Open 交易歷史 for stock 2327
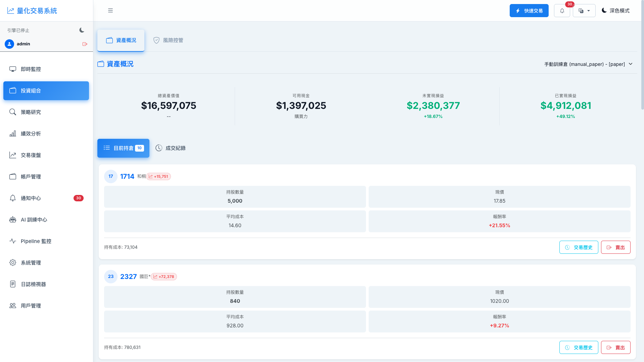644x362 pixels. 579,348
